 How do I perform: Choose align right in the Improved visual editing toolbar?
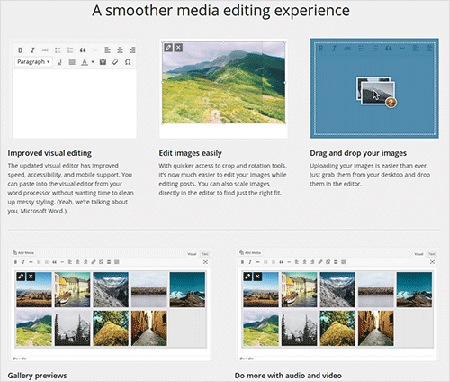point(132,50)
